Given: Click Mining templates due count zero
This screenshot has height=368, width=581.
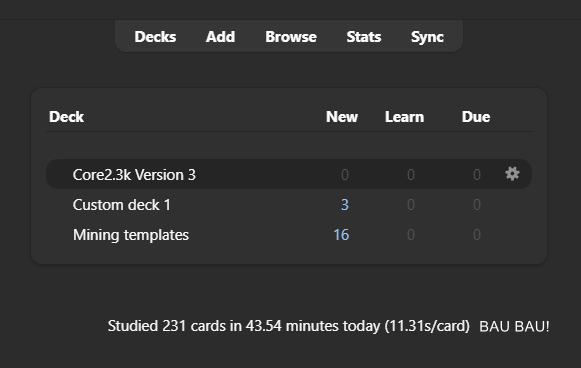Looking at the screenshot, I should point(477,235).
